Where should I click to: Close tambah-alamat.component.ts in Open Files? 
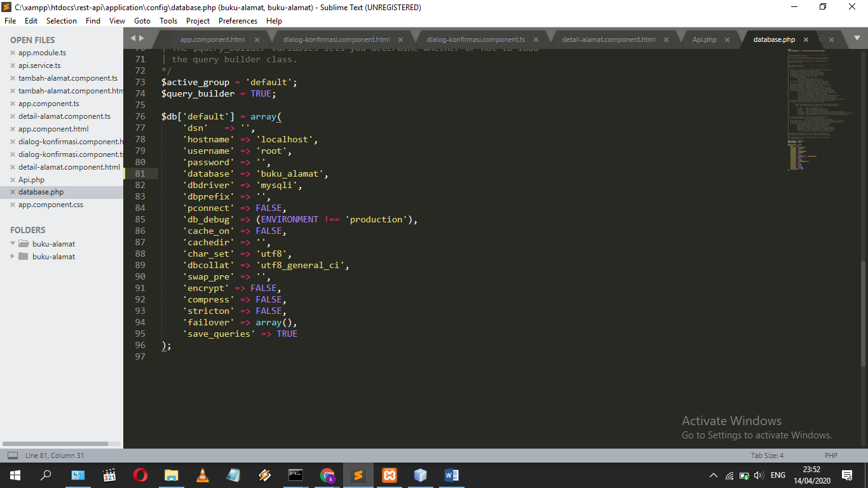click(x=13, y=78)
